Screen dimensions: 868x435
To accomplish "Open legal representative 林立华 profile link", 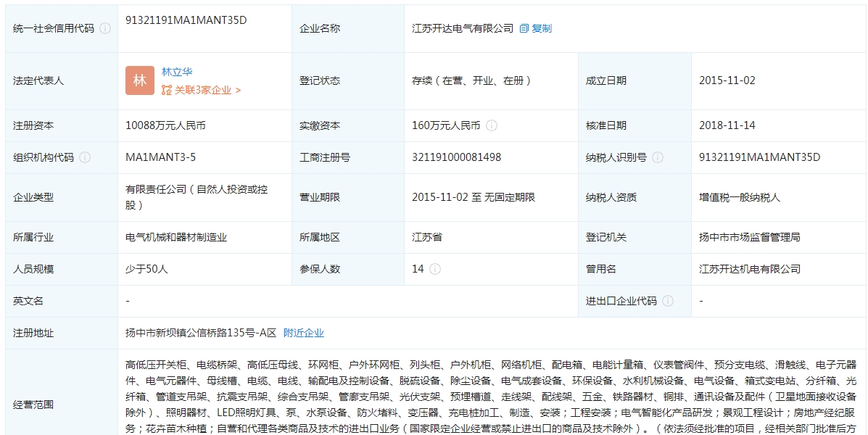I will 177,72.
